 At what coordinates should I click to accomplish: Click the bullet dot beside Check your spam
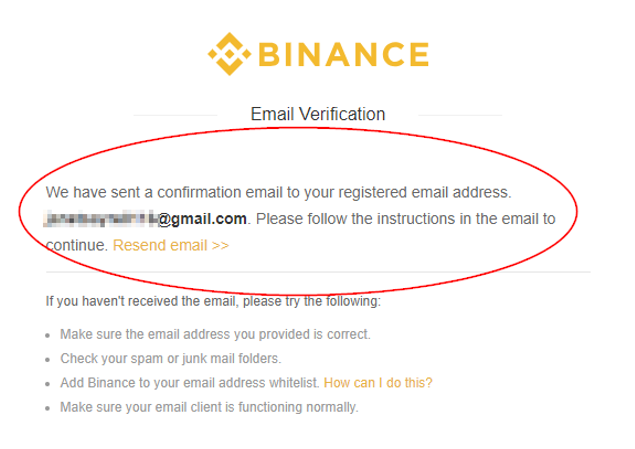pos(48,360)
